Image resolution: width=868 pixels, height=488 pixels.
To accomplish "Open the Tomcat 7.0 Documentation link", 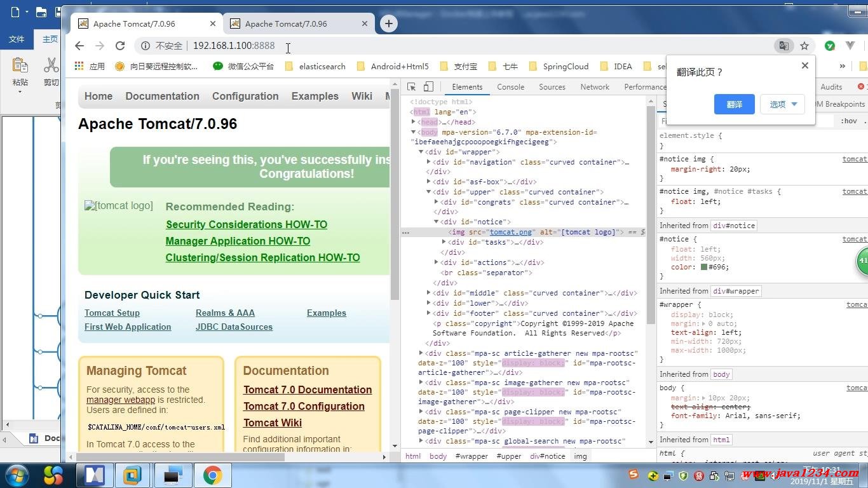I will (308, 390).
